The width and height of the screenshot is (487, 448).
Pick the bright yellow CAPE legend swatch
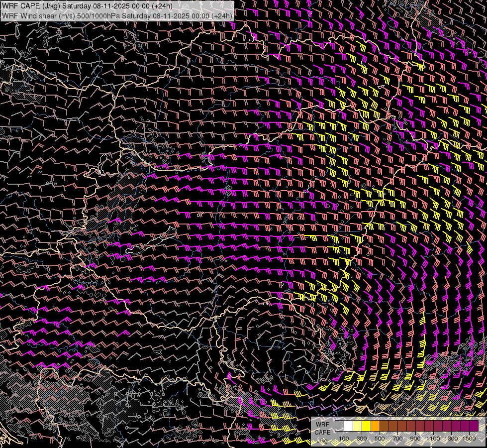pos(366,426)
